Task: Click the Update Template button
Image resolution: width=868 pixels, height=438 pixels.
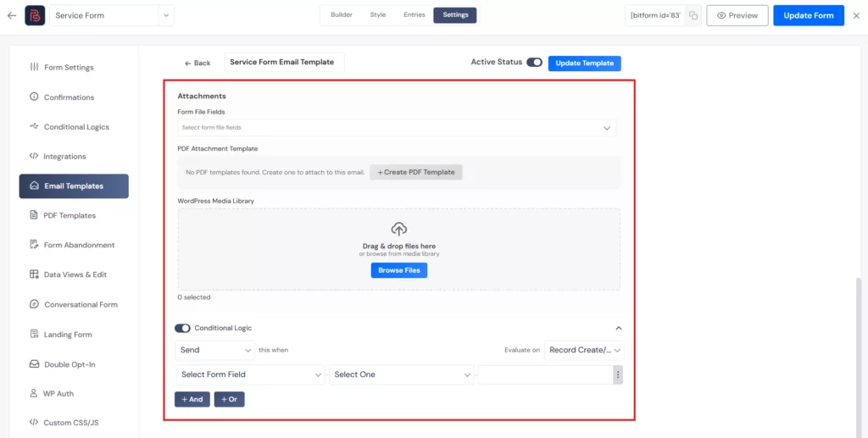Action: tap(585, 63)
